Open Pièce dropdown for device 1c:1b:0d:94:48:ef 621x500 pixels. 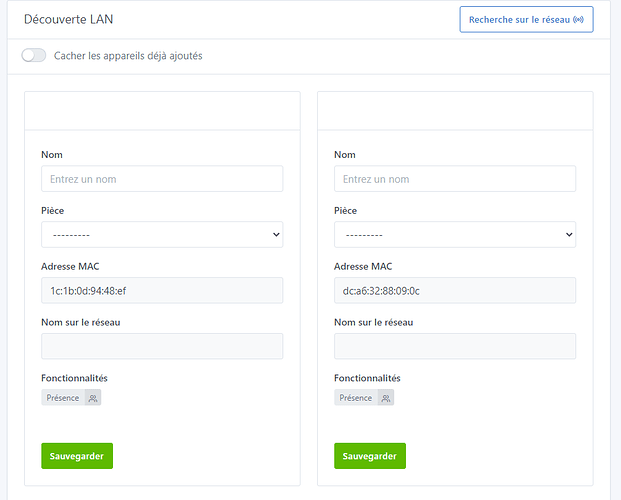click(162, 234)
